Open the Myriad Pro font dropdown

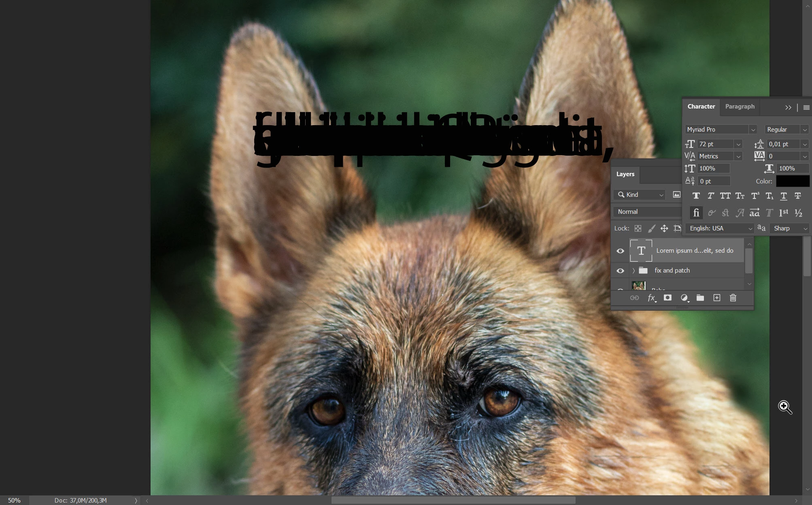coord(752,130)
